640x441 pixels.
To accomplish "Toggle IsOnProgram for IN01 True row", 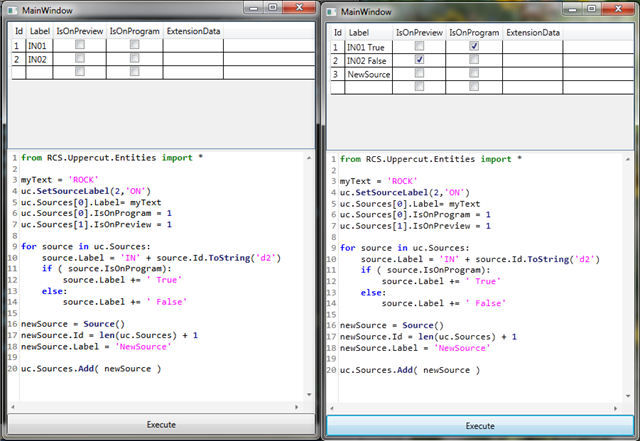I will tap(474, 46).
